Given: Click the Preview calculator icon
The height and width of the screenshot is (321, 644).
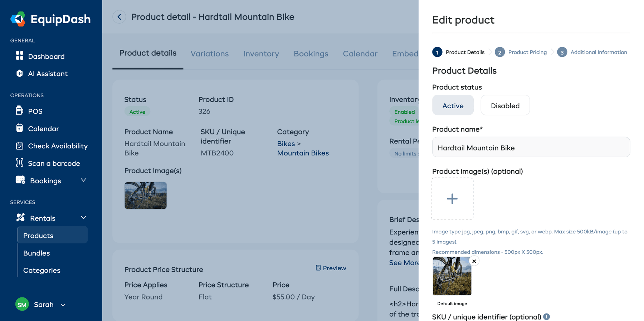Looking at the screenshot, I should (318, 268).
